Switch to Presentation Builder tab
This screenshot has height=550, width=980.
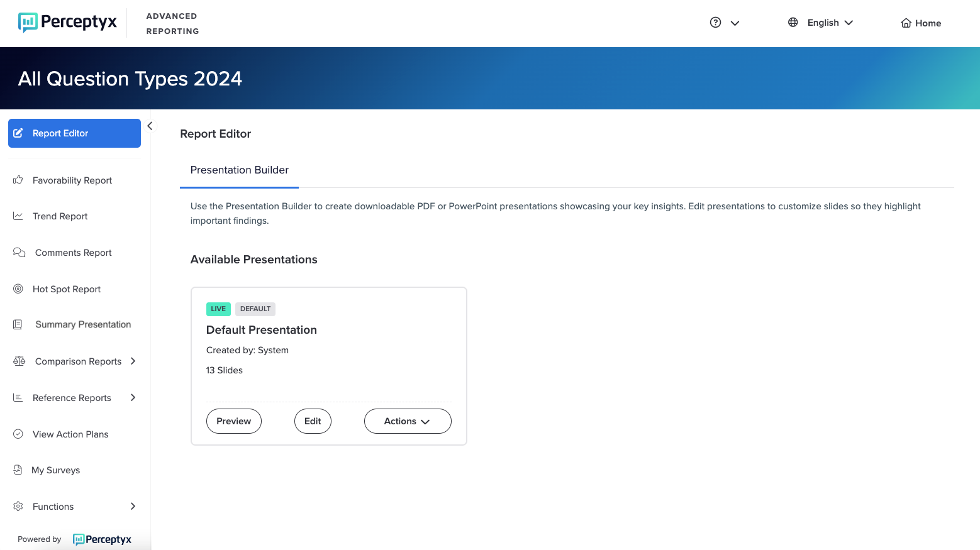(240, 170)
